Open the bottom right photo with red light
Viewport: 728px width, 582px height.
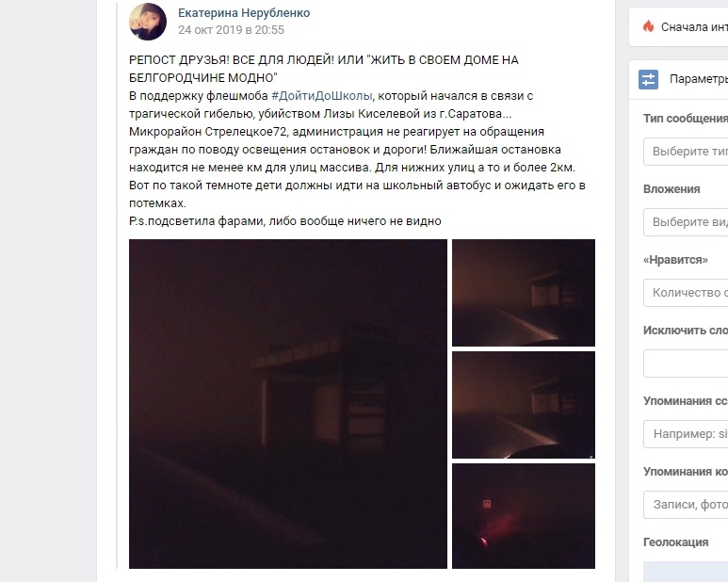524,516
